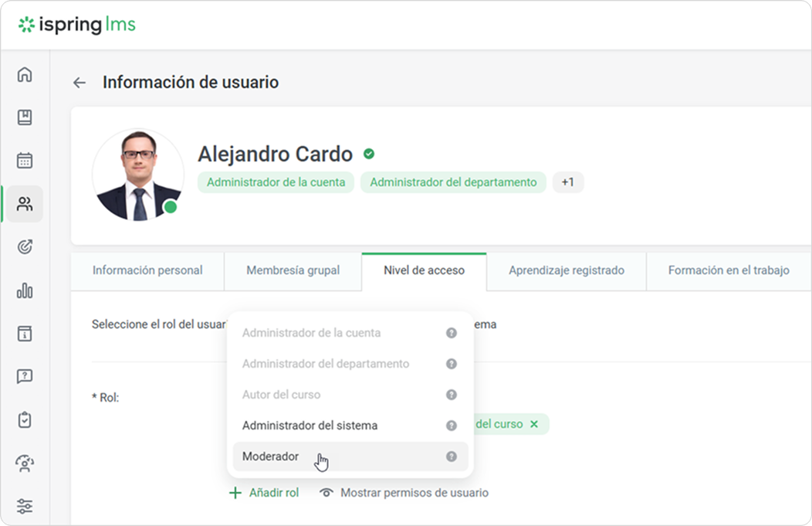Click help icon beside Administrador del sistema
This screenshot has height=526, width=812.
coord(452,426)
